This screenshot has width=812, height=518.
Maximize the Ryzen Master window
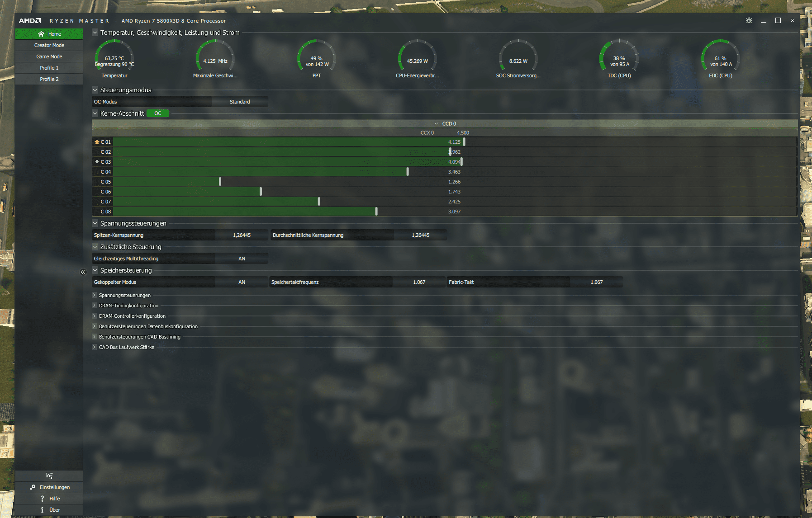click(778, 20)
